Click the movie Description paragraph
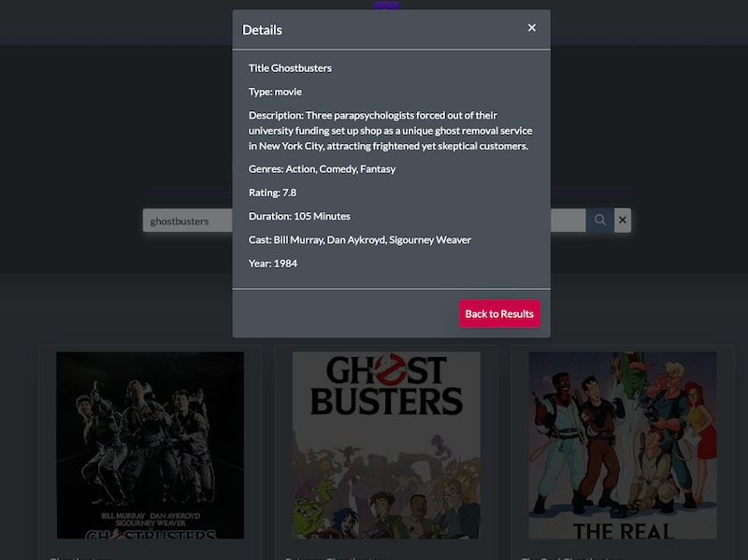Screen dimensions: 748x560 pos(390,131)
